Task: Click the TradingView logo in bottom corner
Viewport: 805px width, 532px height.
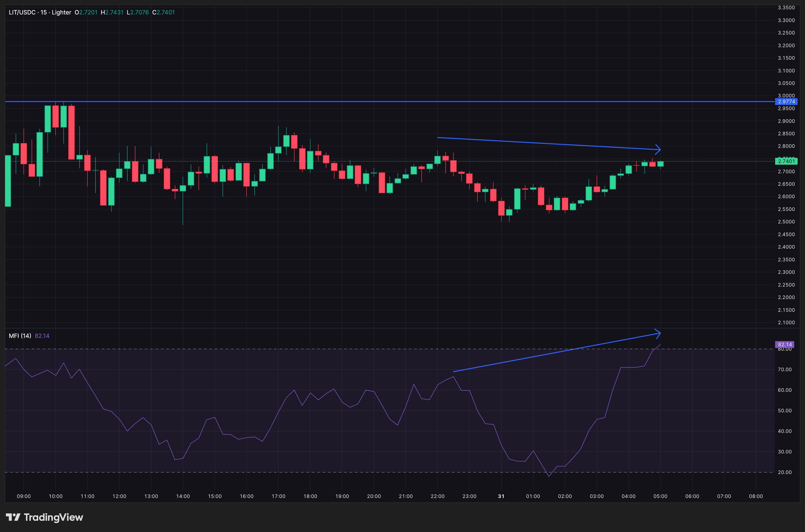Action: tap(44, 517)
